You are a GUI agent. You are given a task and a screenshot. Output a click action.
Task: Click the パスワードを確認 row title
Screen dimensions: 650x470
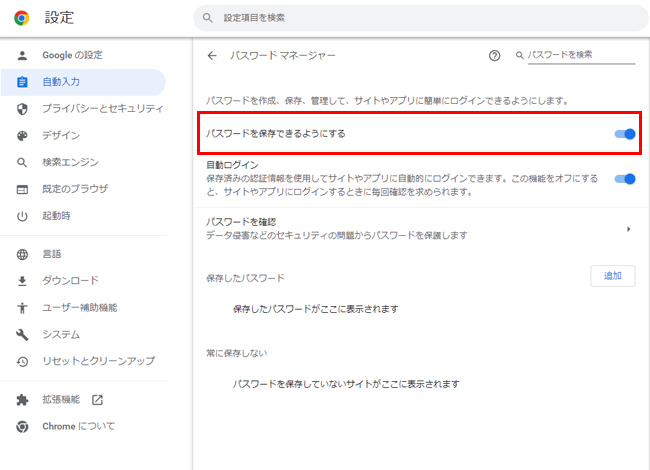[x=241, y=222]
